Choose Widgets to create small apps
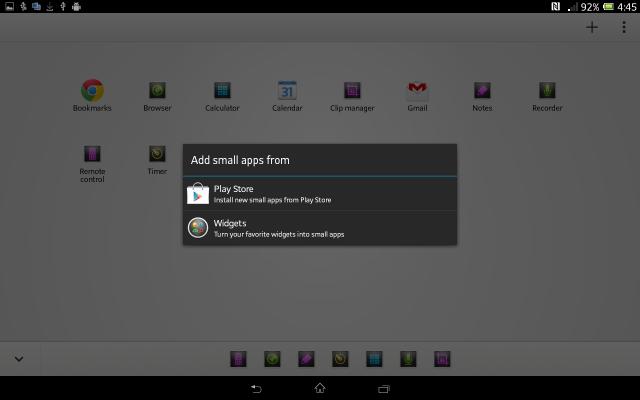 (x=320, y=228)
